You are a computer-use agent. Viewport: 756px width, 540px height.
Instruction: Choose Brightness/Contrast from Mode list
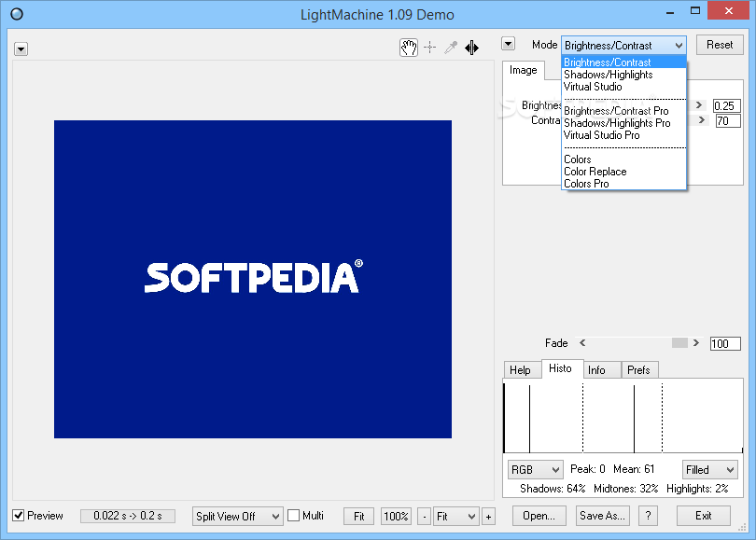[x=623, y=62]
